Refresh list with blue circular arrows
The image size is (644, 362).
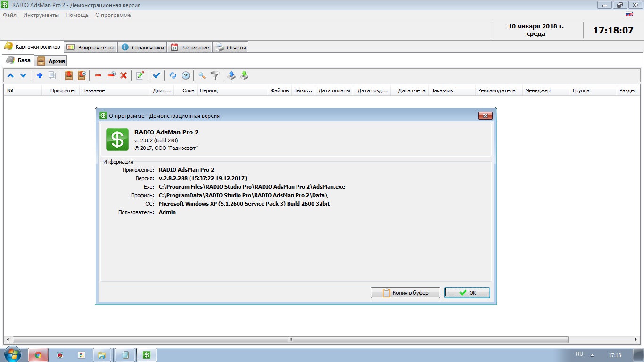tap(173, 75)
